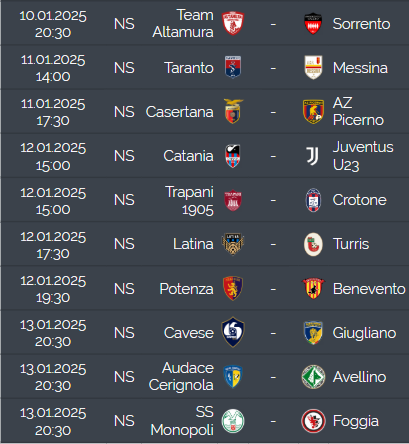Click the SS Monopoli crest

point(233,421)
